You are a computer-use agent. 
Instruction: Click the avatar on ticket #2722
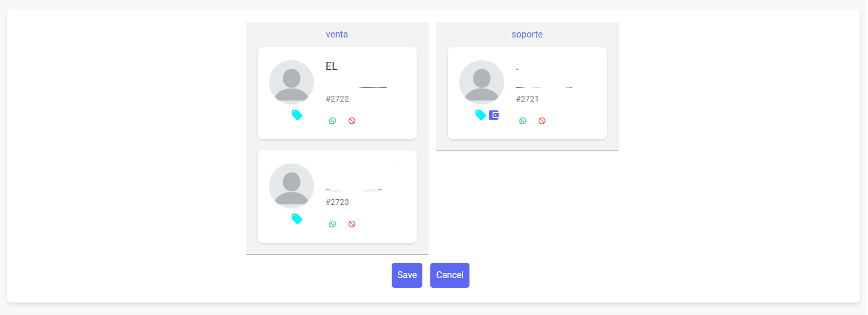291,82
